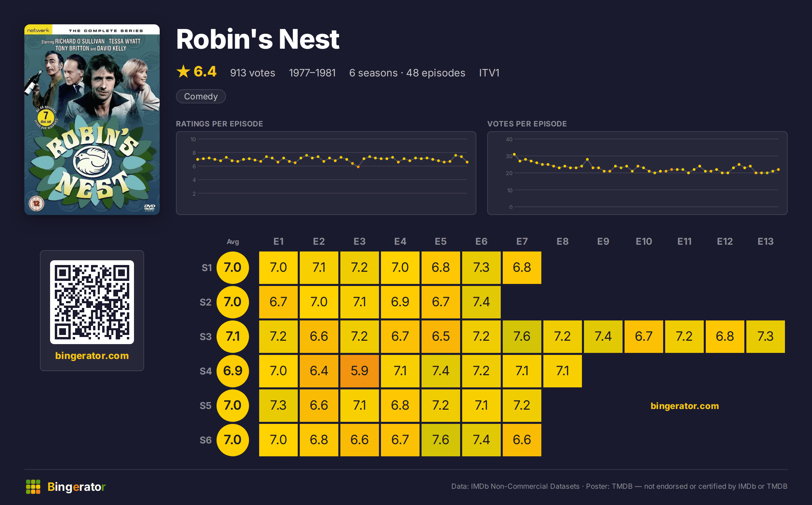Image resolution: width=812 pixels, height=505 pixels.
Task: Open bingerator.com link beside season 5 row
Action: coord(685,406)
